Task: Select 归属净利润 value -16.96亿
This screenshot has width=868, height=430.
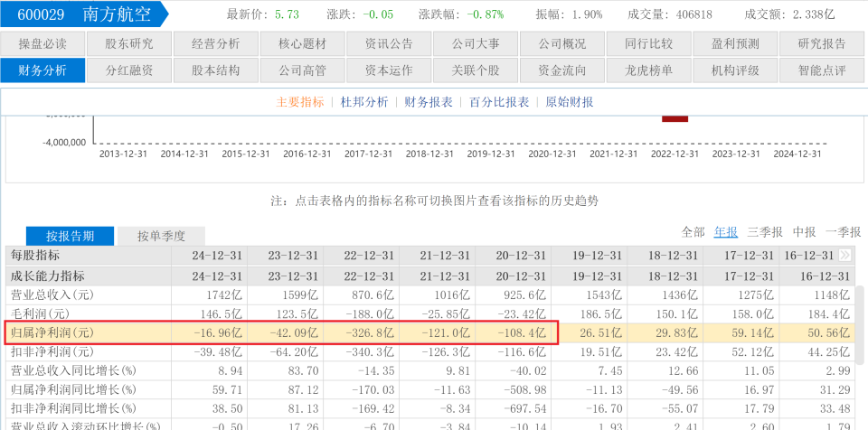Action: tap(218, 332)
